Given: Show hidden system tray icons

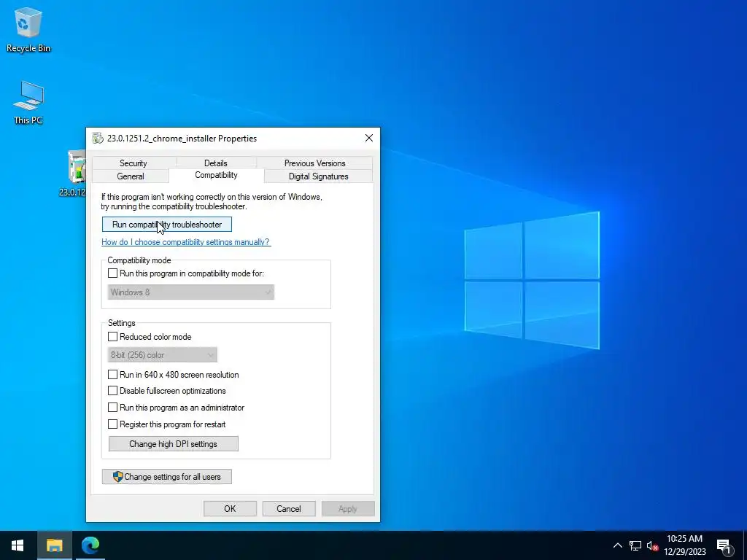Looking at the screenshot, I should tap(617, 545).
